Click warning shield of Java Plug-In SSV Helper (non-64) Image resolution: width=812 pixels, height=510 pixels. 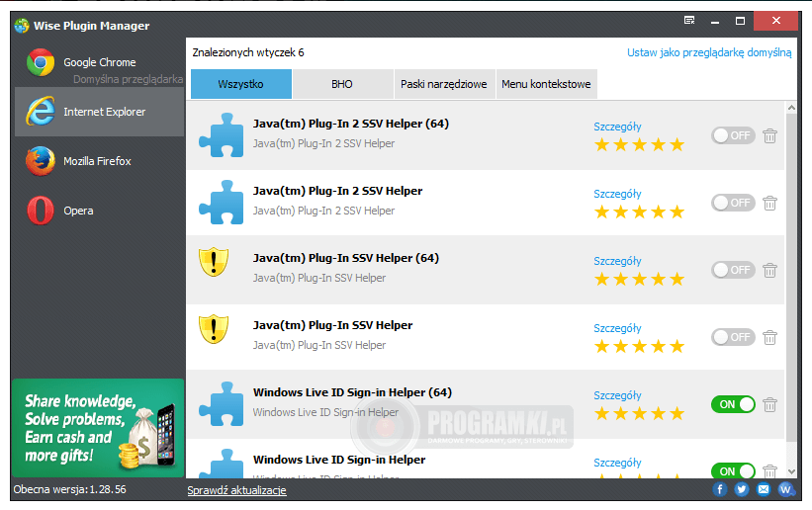click(x=214, y=329)
